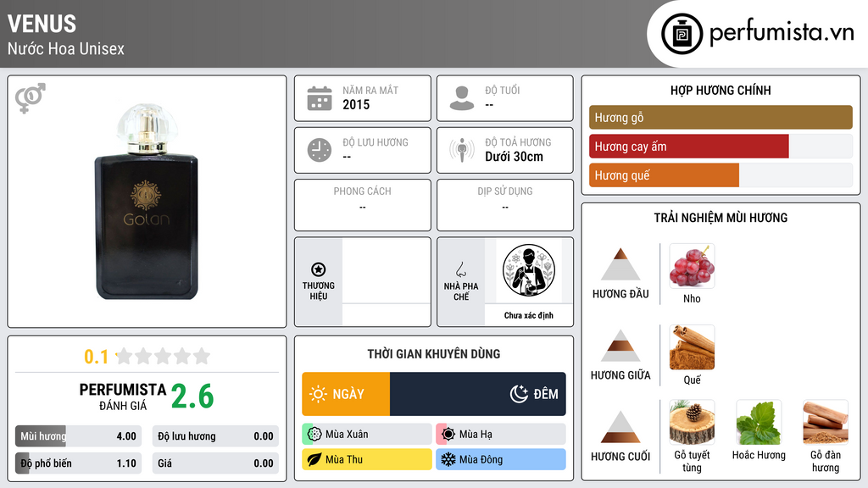
Task: Click the perfumista.vn site name text
Action: [x=782, y=33]
